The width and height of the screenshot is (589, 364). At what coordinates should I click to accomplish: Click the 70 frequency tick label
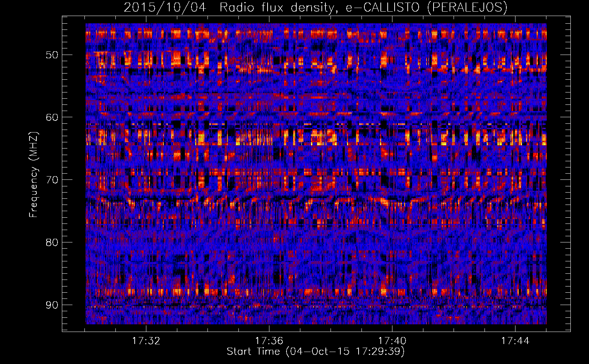point(52,180)
